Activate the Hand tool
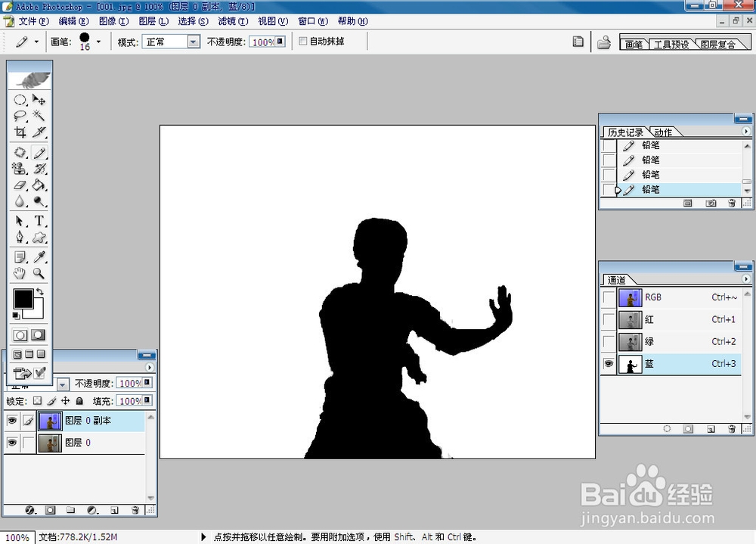 (20, 274)
